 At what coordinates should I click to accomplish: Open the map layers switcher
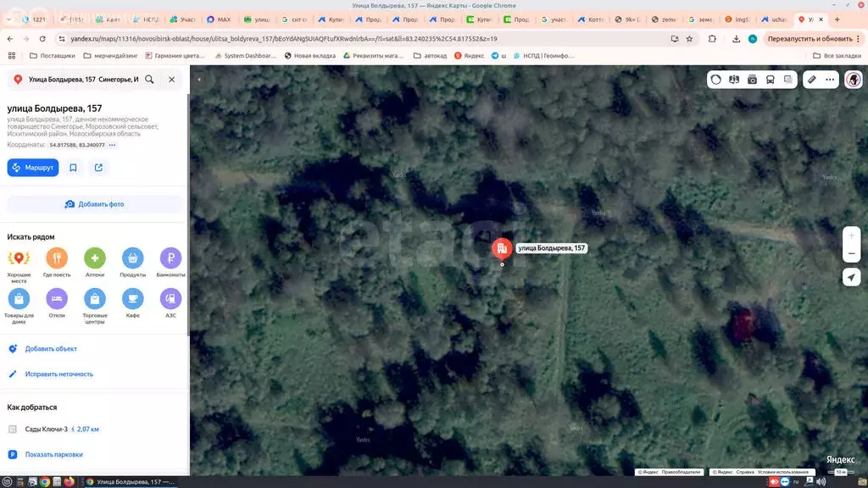pos(788,80)
